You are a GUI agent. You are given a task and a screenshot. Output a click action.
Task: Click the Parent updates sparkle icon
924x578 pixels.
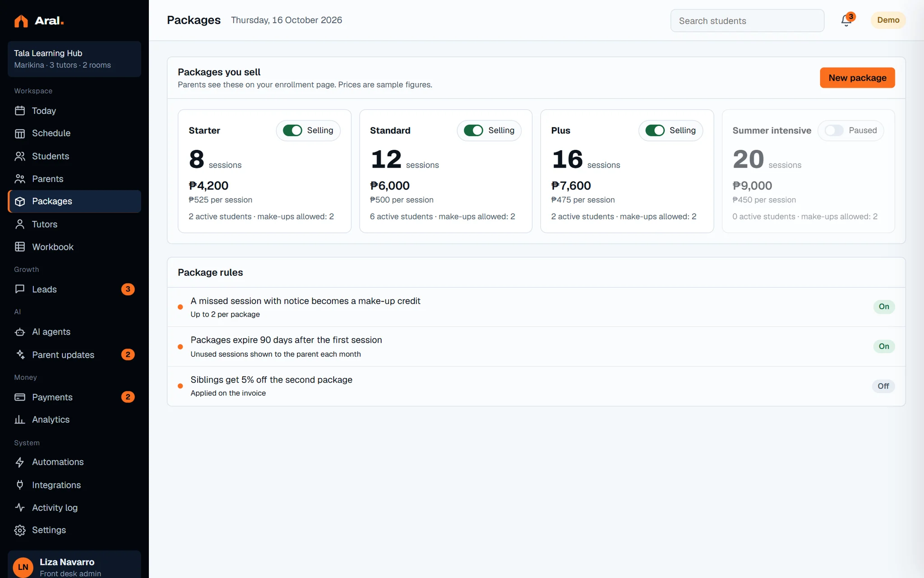pyautogui.click(x=20, y=354)
